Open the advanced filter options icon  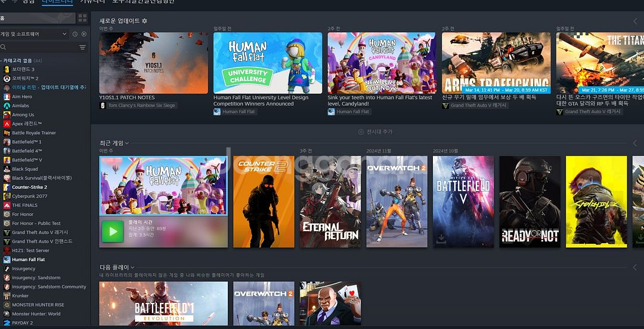[x=82, y=47]
